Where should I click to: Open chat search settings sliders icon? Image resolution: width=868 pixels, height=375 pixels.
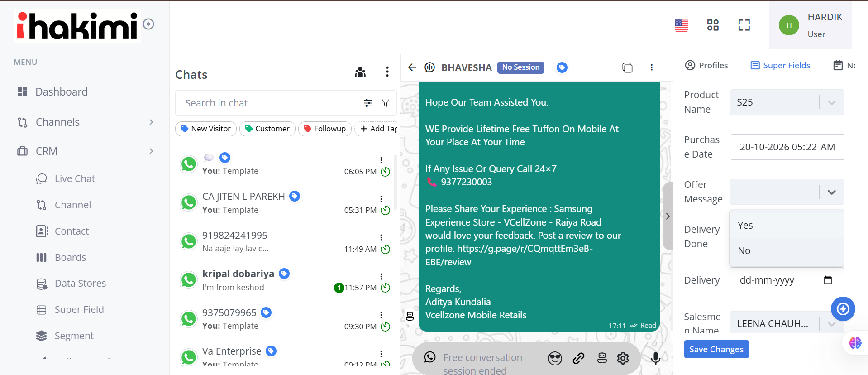click(368, 103)
